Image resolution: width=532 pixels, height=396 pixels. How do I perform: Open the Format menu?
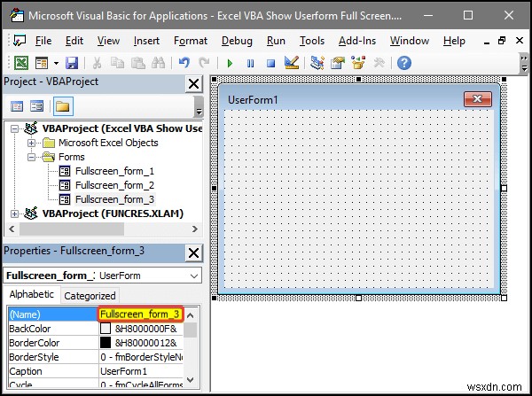191,41
